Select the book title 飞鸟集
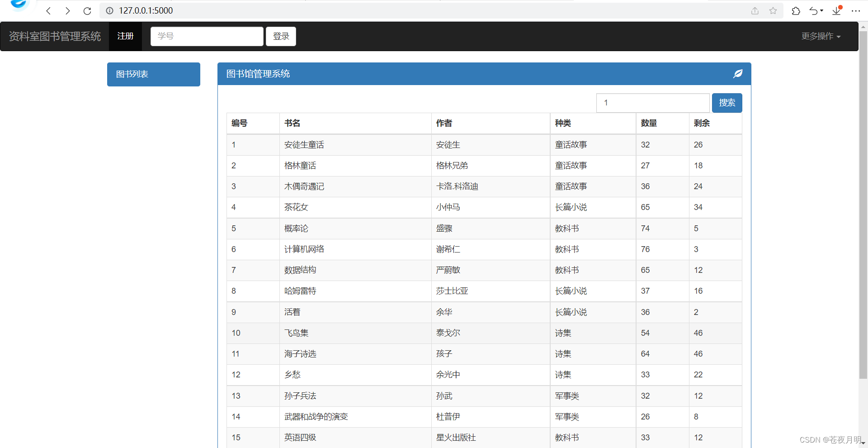Viewport: 868px width, 448px height. coord(296,333)
